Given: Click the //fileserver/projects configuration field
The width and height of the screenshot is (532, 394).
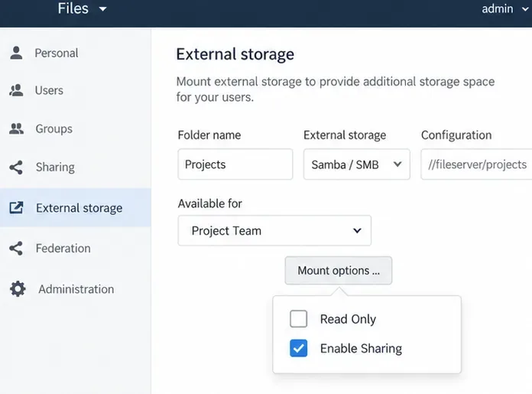Looking at the screenshot, I should [476, 164].
